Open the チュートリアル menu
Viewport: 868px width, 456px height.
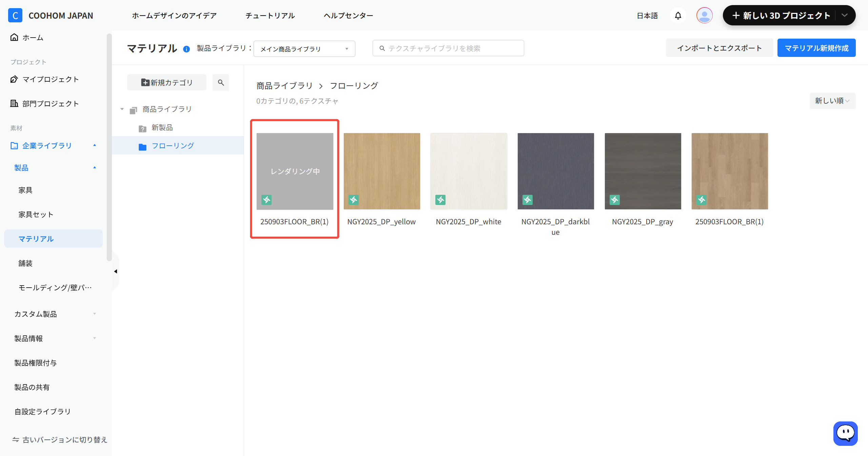pos(270,16)
